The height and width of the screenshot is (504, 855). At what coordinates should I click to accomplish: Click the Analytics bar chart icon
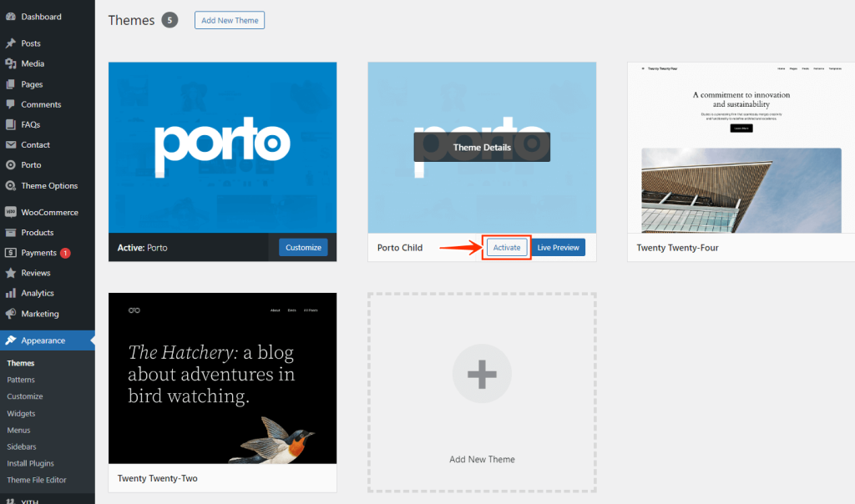10,293
